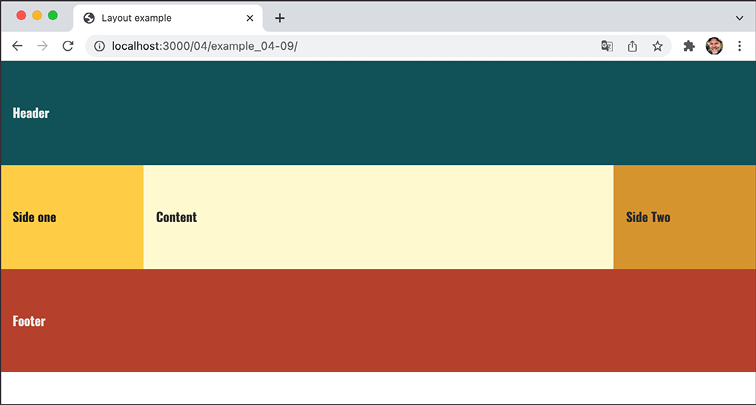The image size is (756, 405).
Task: Click the Footer text
Action: 29,321
